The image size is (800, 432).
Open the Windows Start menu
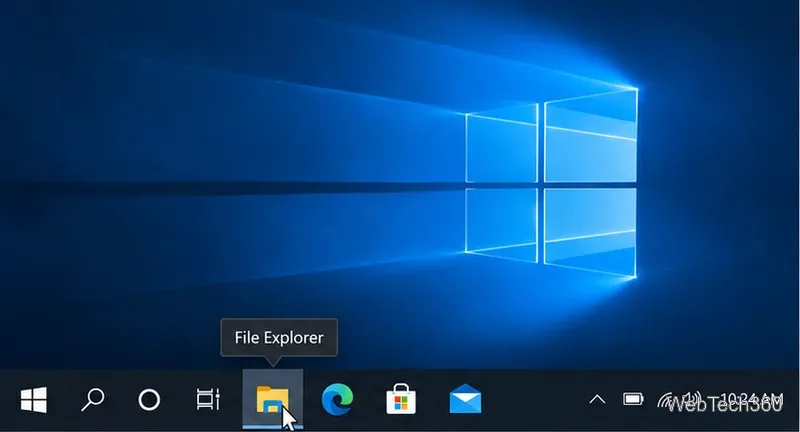34,399
